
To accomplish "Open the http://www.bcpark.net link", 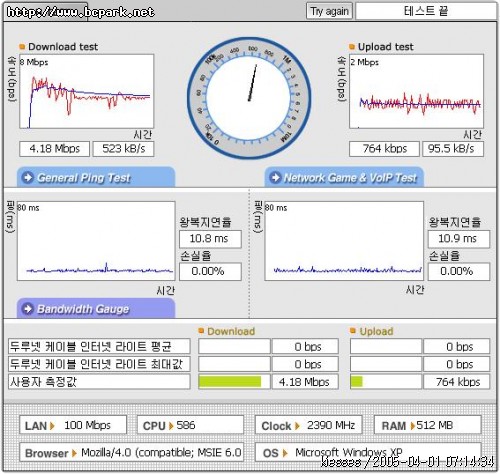I will click(x=81, y=12).
